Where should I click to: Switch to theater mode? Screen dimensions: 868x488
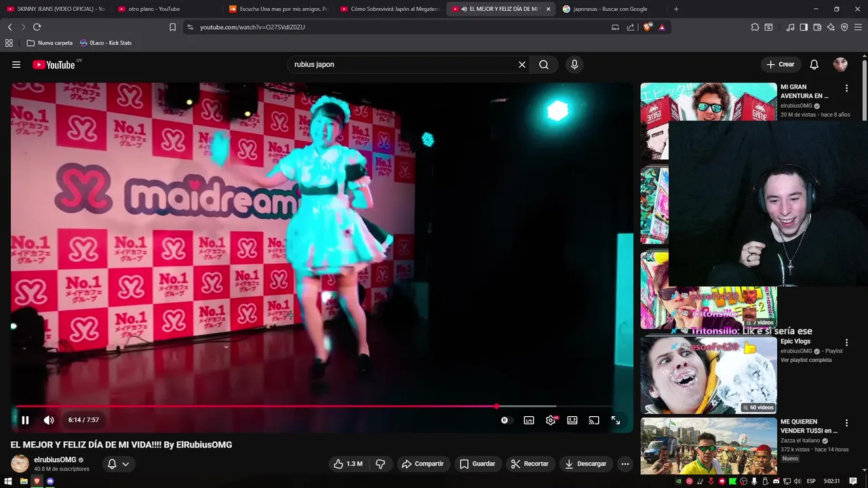[572, 420]
